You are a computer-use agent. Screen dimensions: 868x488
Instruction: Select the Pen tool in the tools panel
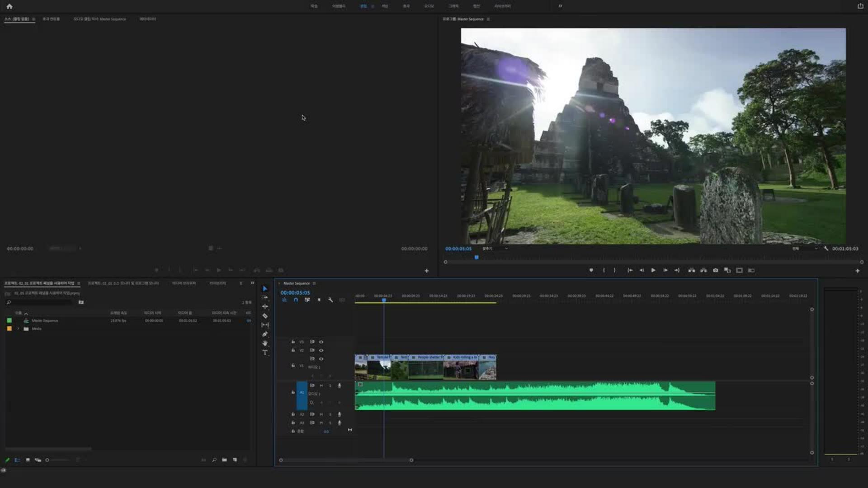pyautogui.click(x=265, y=334)
